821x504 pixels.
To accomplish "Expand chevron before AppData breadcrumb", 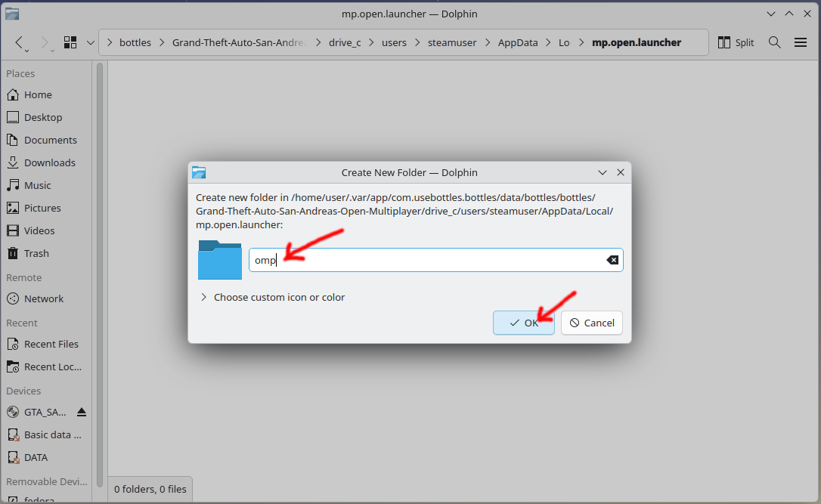I will click(x=488, y=42).
